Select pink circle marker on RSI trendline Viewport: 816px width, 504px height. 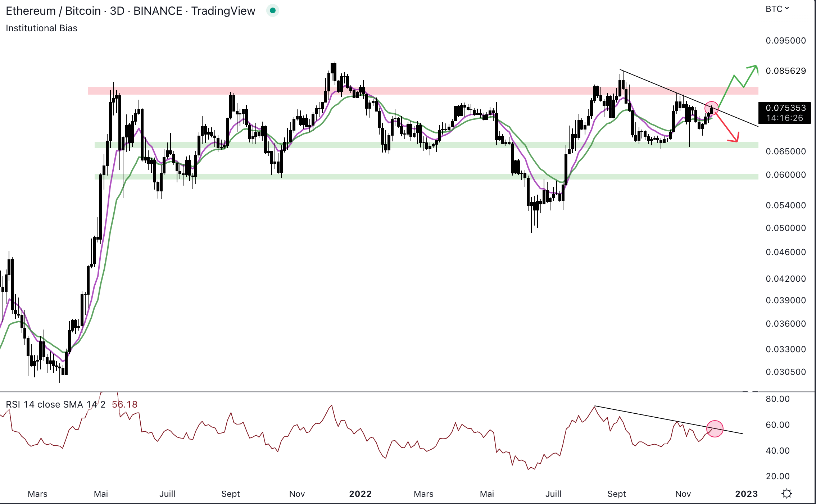point(715,428)
